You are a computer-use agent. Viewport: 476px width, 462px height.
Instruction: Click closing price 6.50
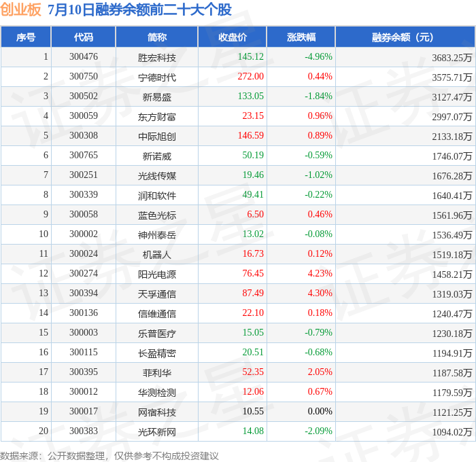pyautogui.click(x=255, y=215)
